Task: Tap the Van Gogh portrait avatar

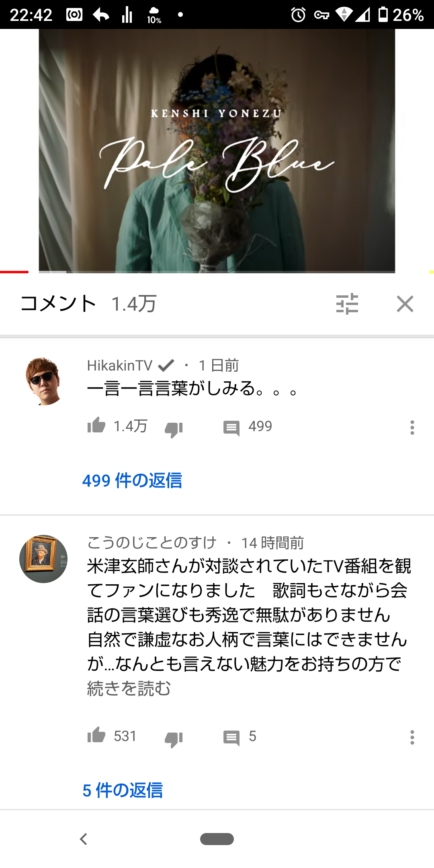Action: click(43, 559)
